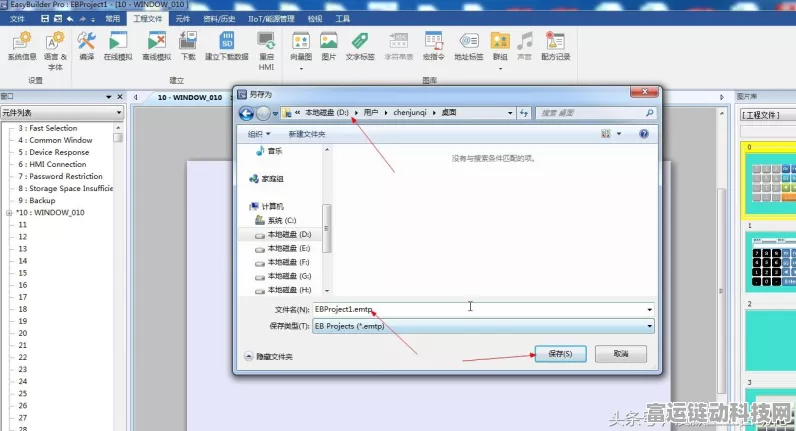This screenshot has height=431, width=796.
Task: Expand the 文件名 filename dropdown arrow
Action: click(x=649, y=309)
